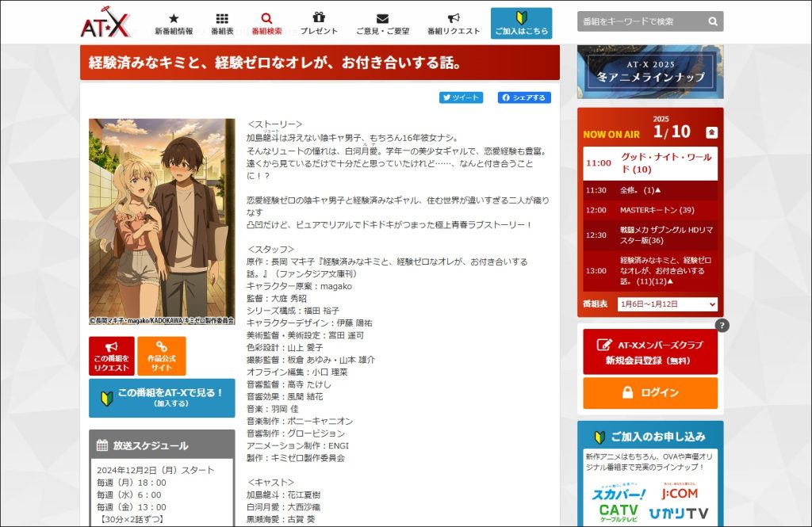Viewport: 812px width, 527px height.
Task: Click the orange ログイン button
Action: (650, 393)
